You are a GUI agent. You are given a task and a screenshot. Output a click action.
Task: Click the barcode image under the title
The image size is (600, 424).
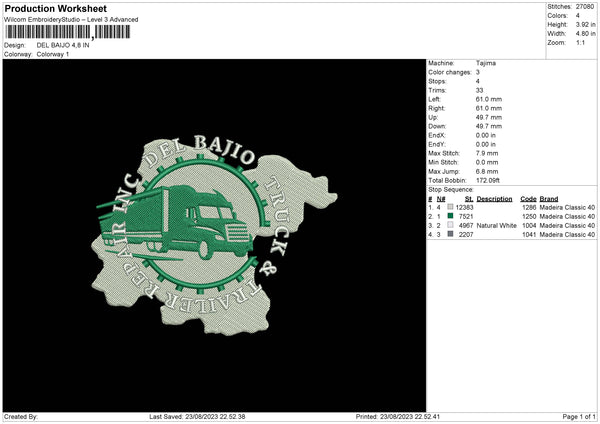(x=67, y=32)
